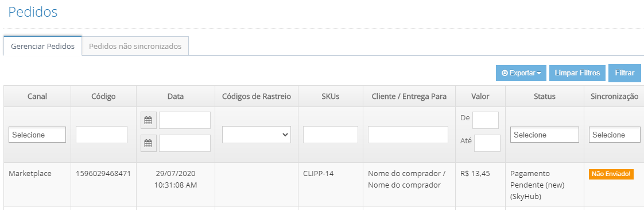Click the Filtrar button

point(624,73)
